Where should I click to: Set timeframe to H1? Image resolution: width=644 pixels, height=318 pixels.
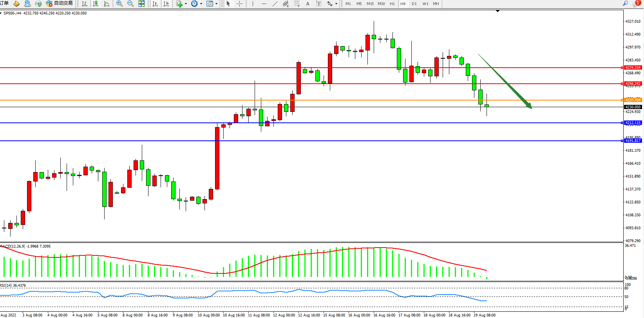tap(392, 4)
